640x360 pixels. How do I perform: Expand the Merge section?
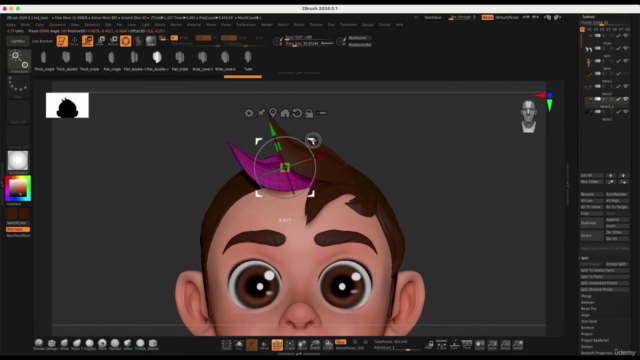(x=586, y=296)
